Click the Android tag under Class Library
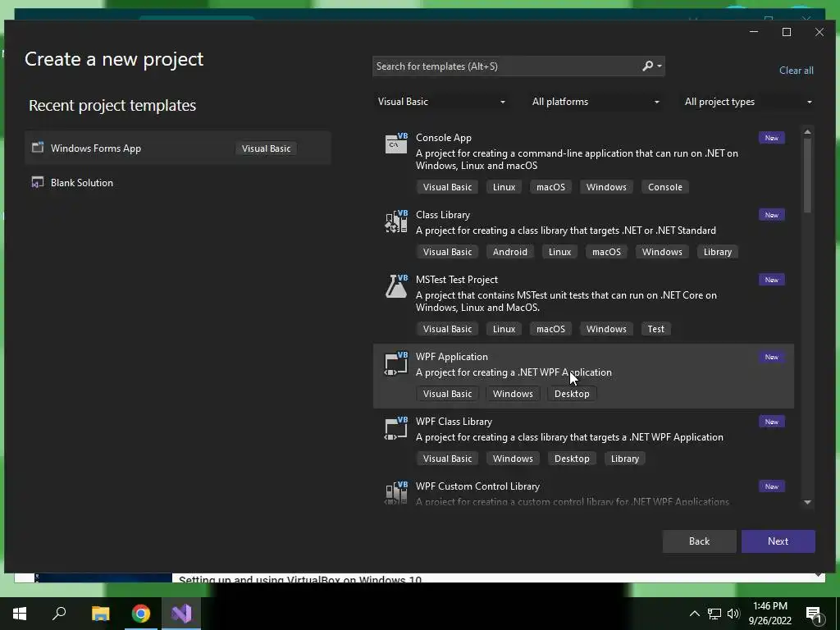Screen dimensions: 840x630 [510, 252]
